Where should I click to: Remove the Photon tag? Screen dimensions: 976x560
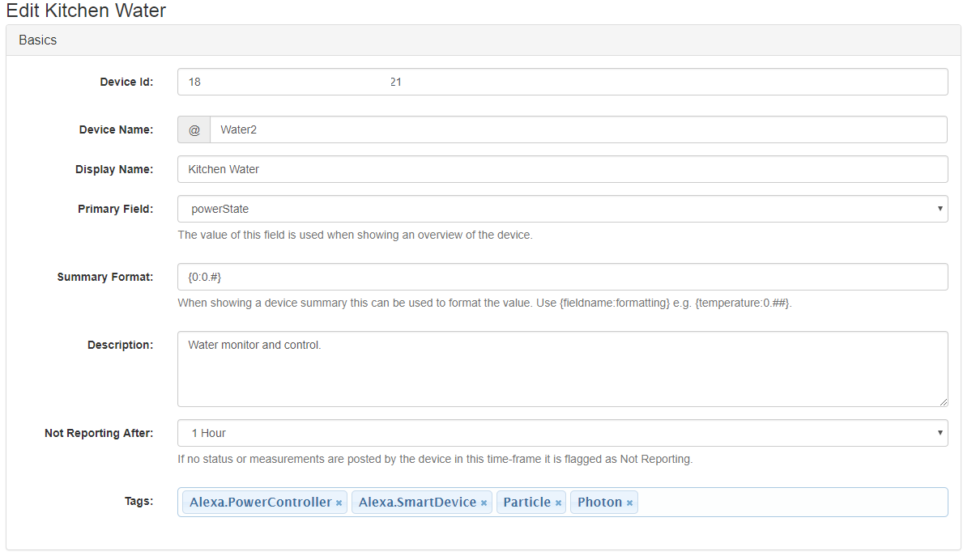tap(630, 502)
